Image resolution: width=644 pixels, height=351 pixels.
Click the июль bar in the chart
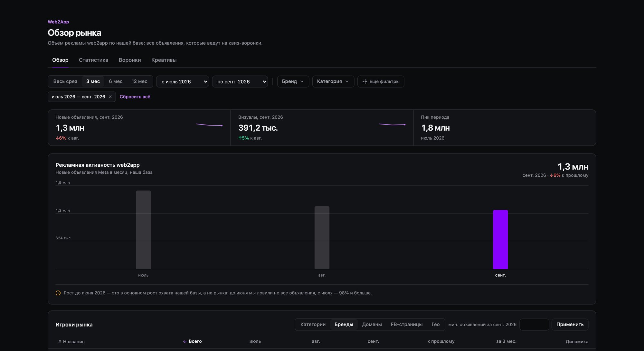click(143, 230)
